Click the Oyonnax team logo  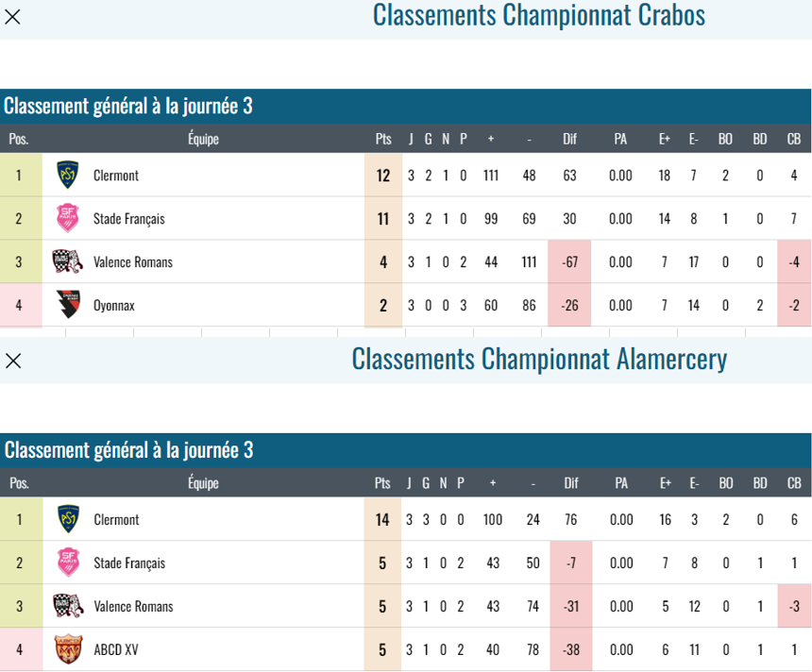point(68,305)
